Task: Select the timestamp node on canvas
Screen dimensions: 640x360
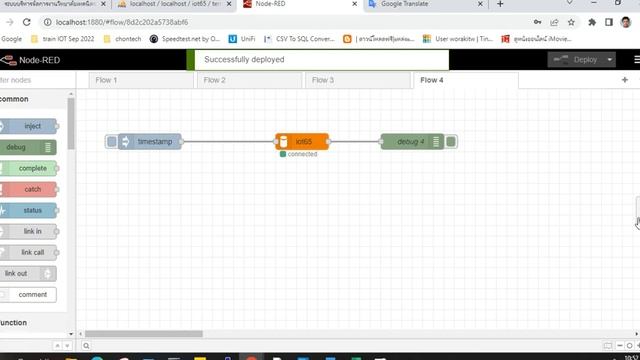Action: pyautogui.click(x=150, y=142)
